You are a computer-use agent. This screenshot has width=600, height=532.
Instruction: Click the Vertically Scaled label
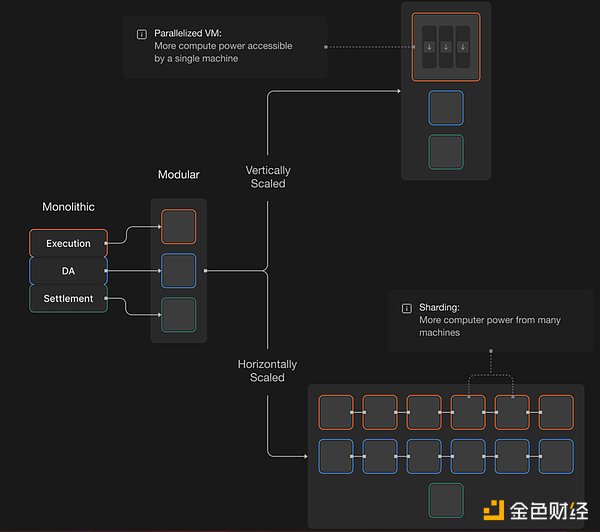[x=267, y=177]
